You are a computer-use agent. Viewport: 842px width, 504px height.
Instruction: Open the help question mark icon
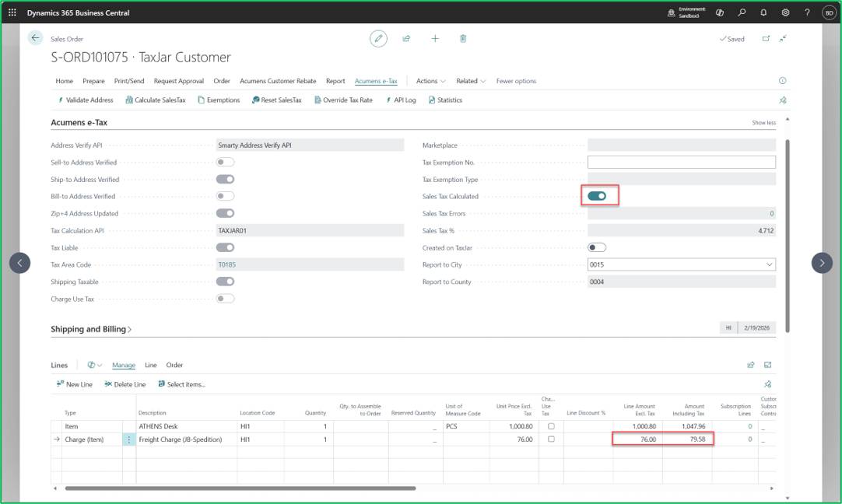tap(807, 12)
